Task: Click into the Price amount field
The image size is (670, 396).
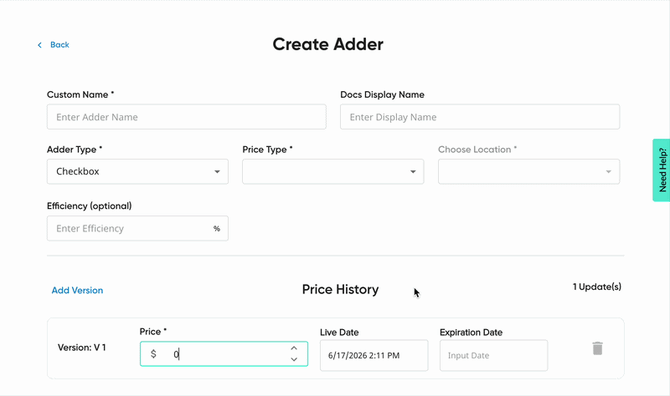Action: tap(224, 354)
